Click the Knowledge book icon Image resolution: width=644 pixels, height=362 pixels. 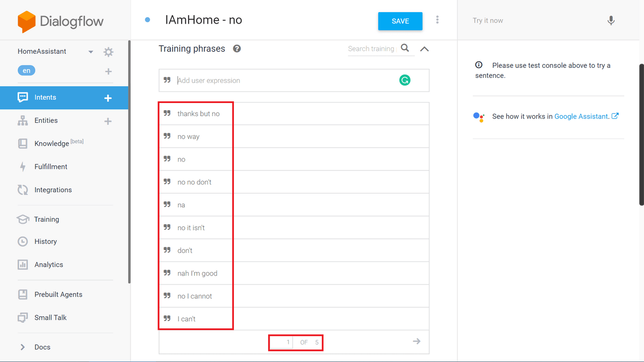[23, 144]
